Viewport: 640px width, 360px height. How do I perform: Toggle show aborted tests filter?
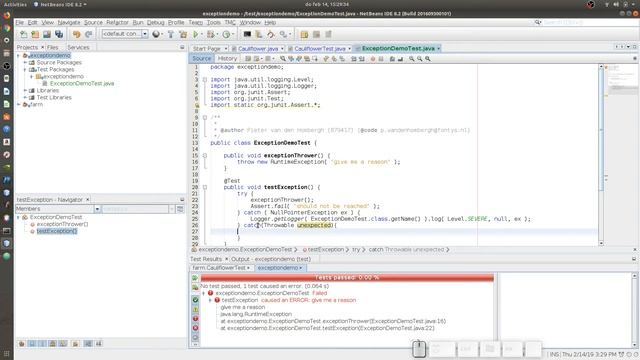pyautogui.click(x=195, y=338)
